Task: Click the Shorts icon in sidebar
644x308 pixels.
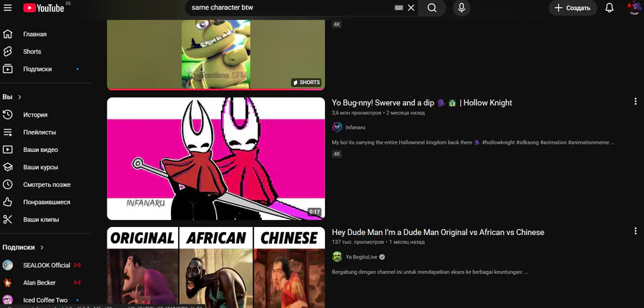Action: (7, 52)
